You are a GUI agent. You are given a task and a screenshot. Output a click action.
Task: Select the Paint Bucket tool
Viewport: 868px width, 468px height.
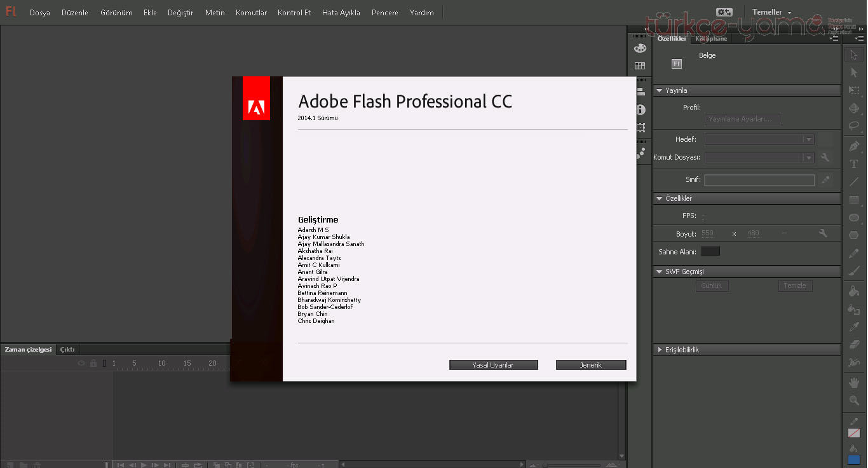point(854,291)
